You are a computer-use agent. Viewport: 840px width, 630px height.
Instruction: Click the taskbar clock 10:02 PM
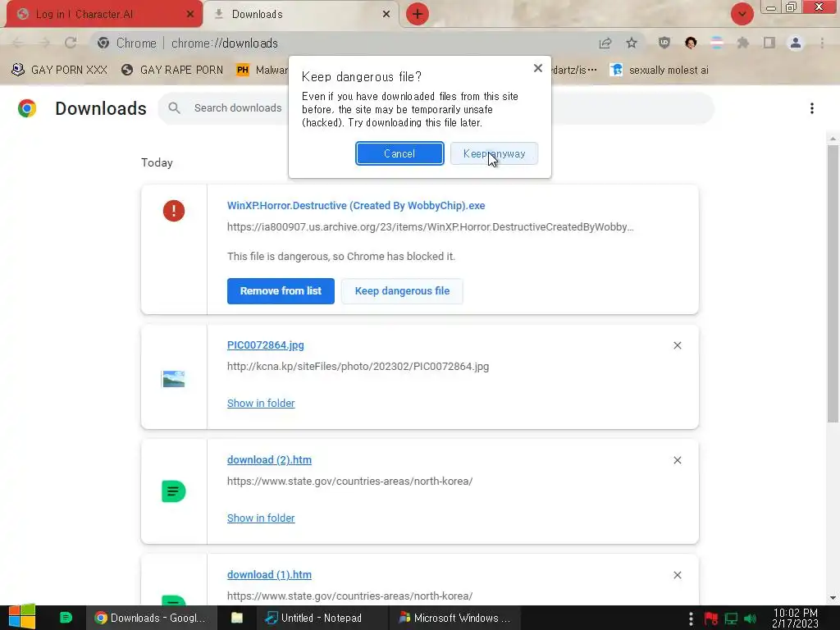coord(795,618)
